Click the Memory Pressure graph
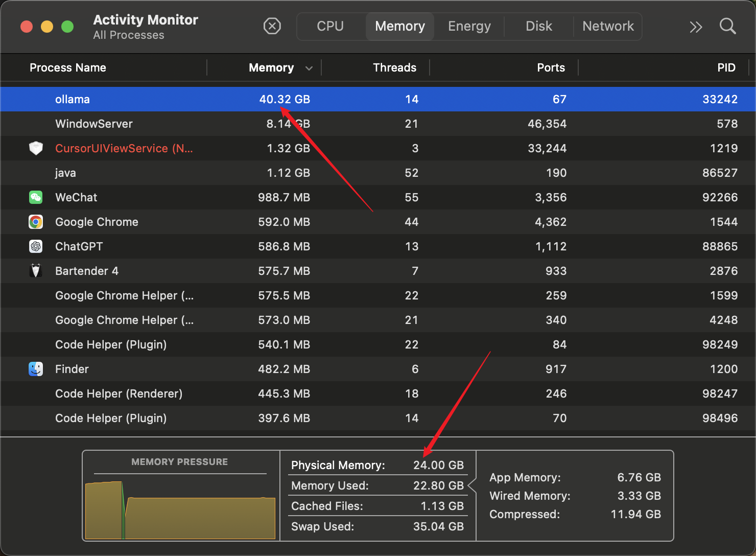 (x=180, y=510)
